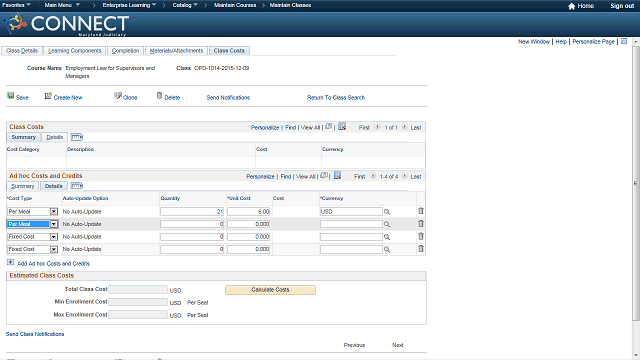Click the Calculate Costs button

(x=270, y=290)
